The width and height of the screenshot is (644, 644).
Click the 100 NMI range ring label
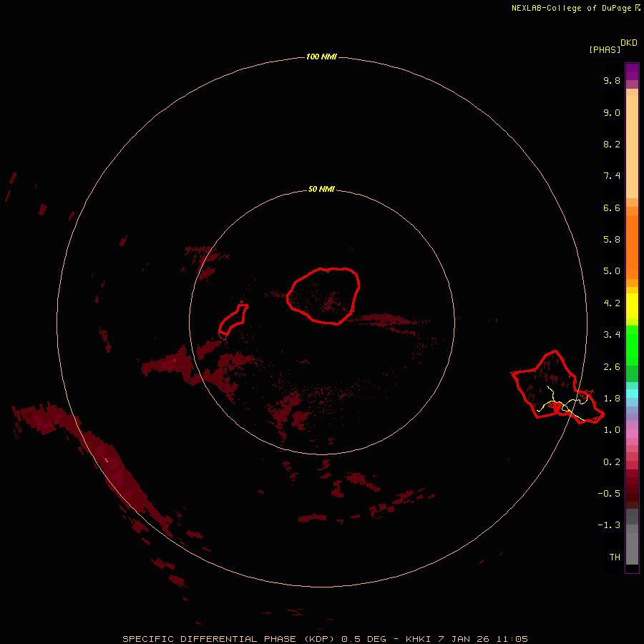pos(321,57)
